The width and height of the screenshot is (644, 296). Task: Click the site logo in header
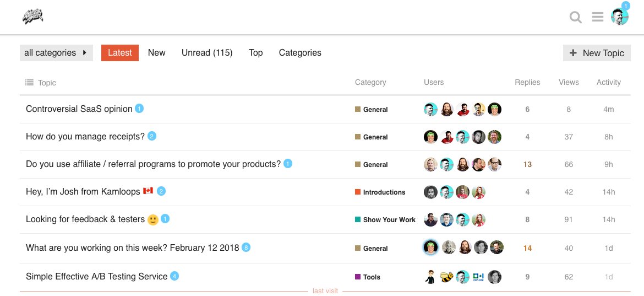tap(33, 18)
